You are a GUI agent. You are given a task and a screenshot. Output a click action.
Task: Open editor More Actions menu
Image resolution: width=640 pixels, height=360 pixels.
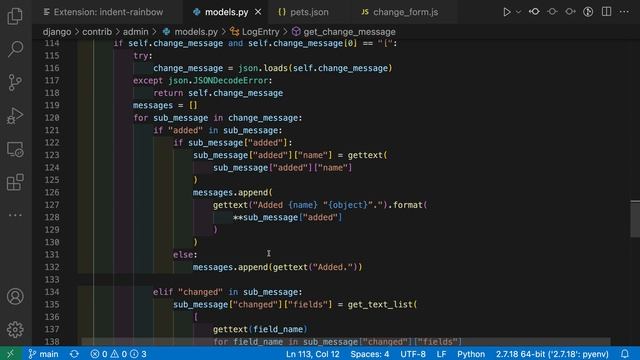tap(624, 12)
